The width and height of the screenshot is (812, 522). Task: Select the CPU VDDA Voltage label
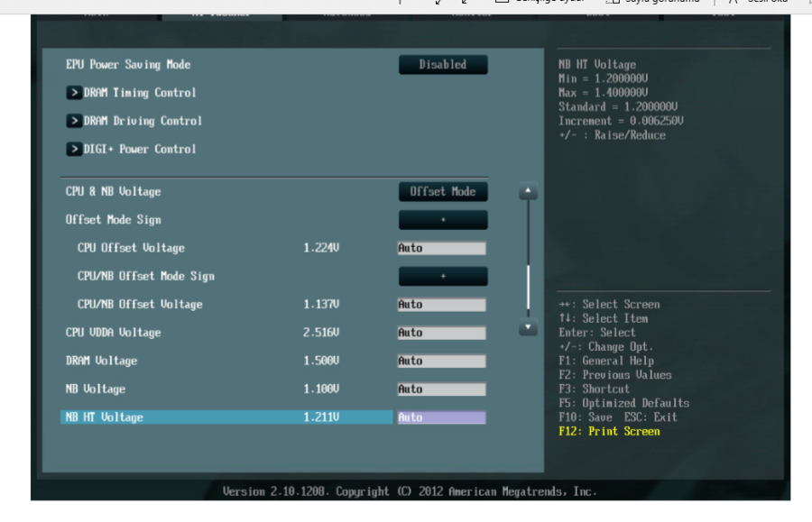pyautogui.click(x=114, y=333)
